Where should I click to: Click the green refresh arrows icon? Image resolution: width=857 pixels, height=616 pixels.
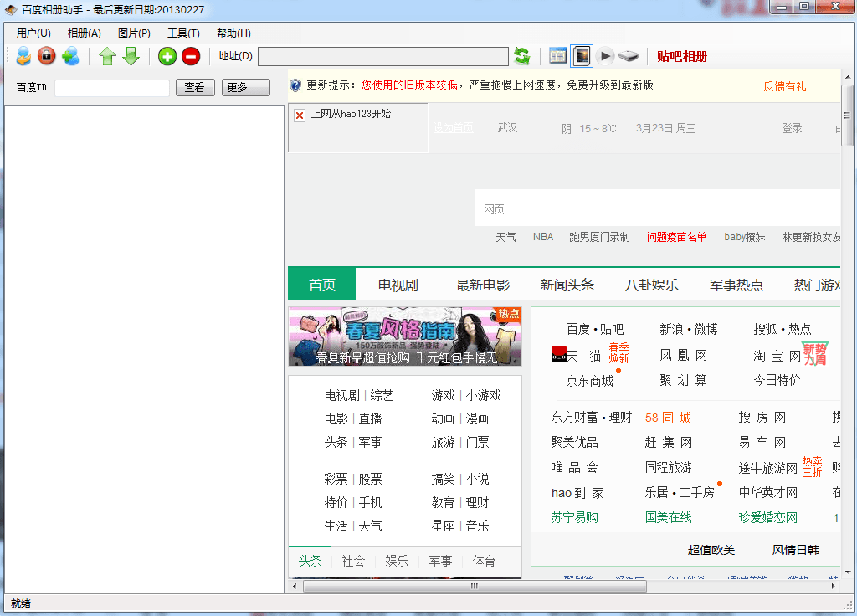tap(522, 56)
